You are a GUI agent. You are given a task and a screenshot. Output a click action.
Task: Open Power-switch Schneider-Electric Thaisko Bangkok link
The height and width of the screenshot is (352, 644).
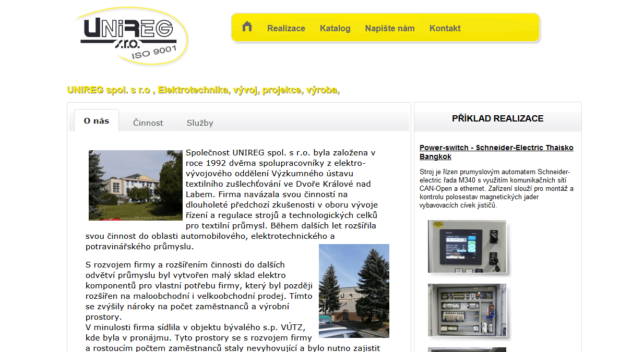point(496,152)
